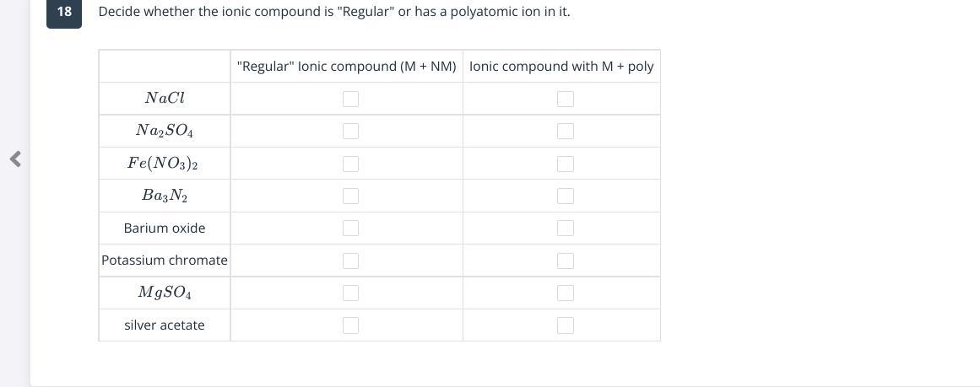Mark Barium oxide as Regular compound
980x387 pixels.
point(350,228)
